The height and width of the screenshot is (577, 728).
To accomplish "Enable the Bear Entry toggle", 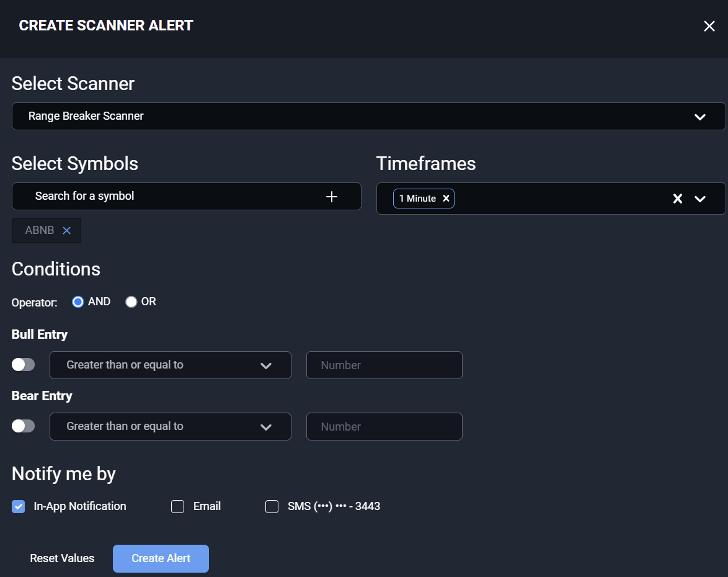I will (x=23, y=426).
